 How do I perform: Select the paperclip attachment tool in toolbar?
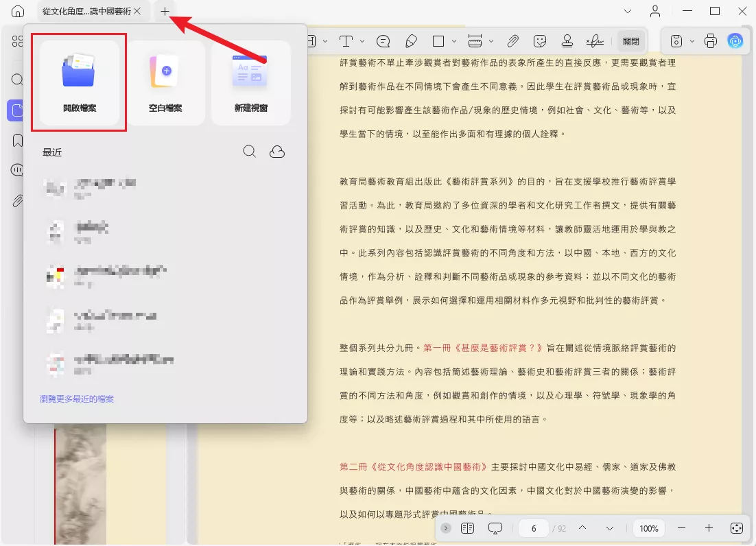pyautogui.click(x=512, y=41)
